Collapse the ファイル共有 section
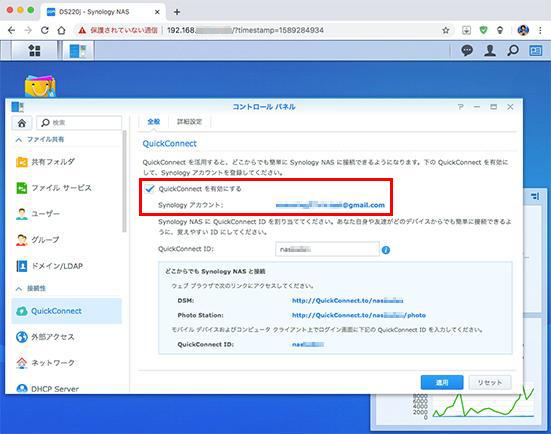The height and width of the screenshot is (434, 551). [x=19, y=140]
